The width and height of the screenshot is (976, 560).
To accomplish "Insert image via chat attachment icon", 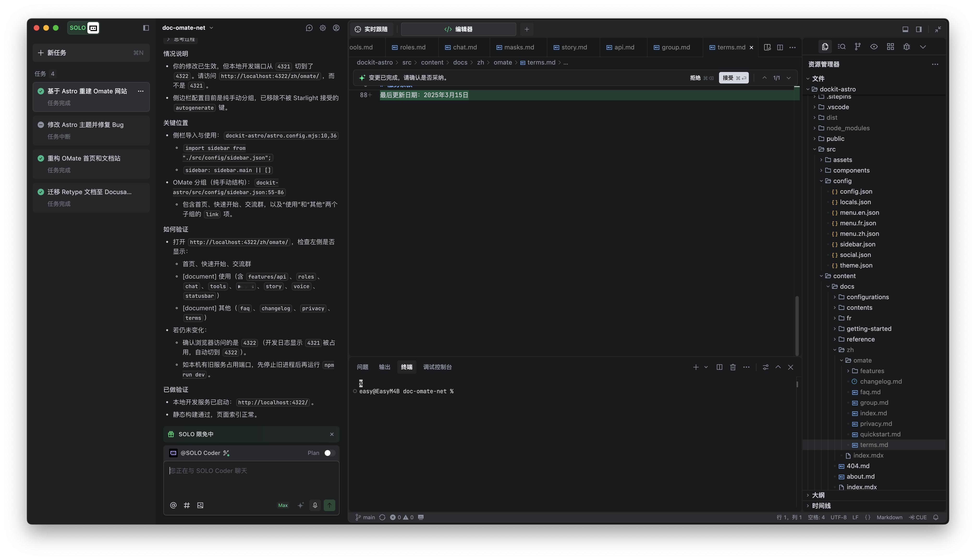I will pyautogui.click(x=200, y=505).
